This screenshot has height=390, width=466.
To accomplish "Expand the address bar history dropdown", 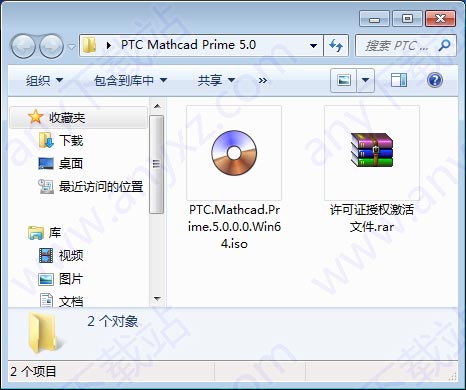I will (x=313, y=45).
